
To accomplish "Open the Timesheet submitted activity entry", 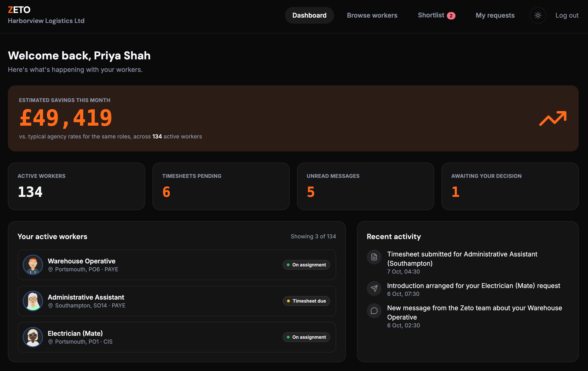I will (468, 262).
